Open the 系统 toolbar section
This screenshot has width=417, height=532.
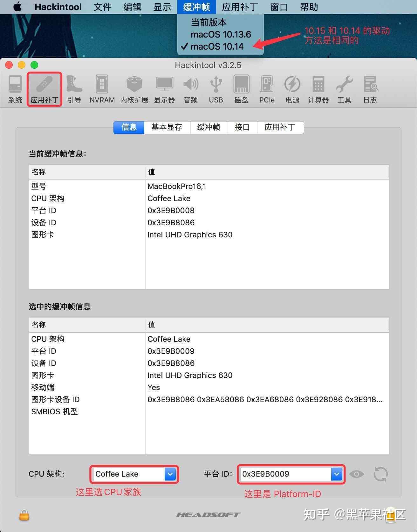click(15, 89)
